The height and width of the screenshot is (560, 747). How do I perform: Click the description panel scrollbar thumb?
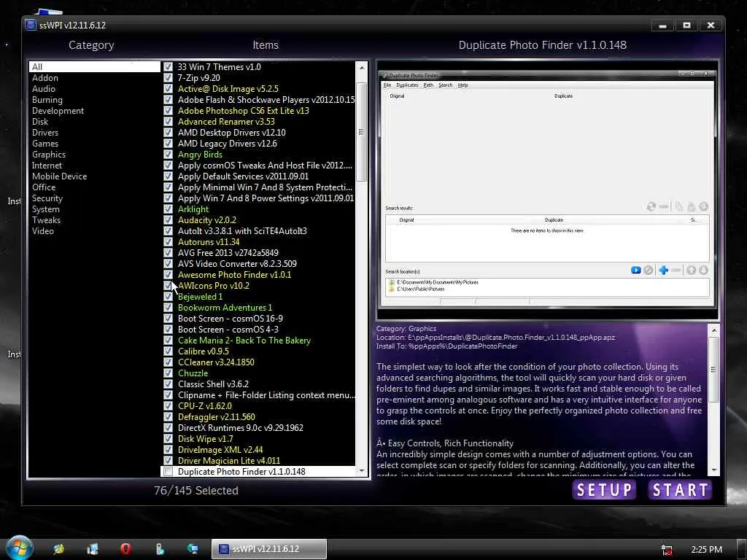pyautogui.click(x=713, y=370)
